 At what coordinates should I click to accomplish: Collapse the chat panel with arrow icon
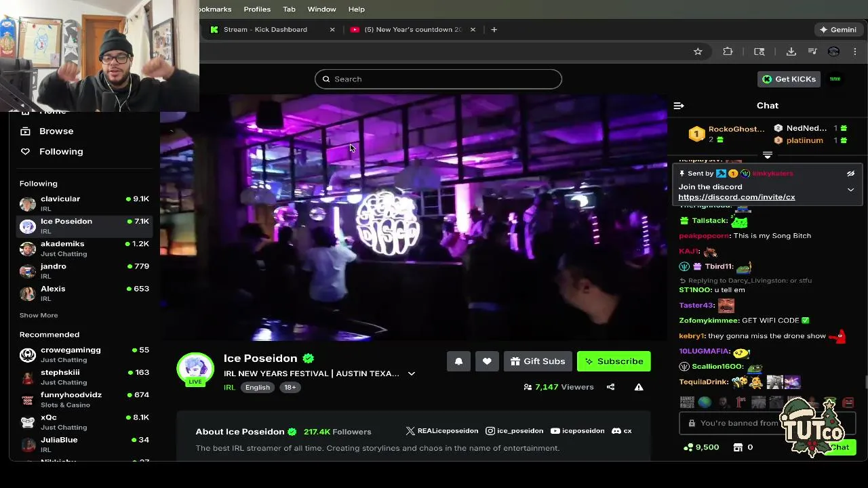pyautogui.click(x=679, y=106)
